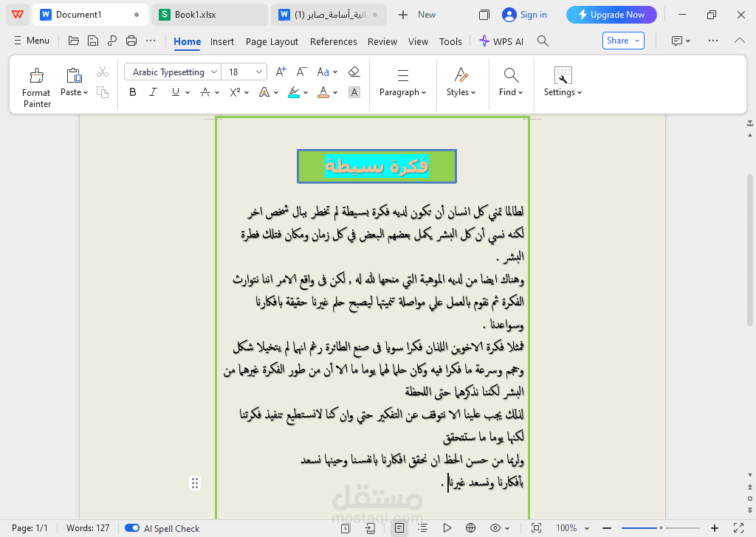Open font color dropdown arrow

coord(335,92)
